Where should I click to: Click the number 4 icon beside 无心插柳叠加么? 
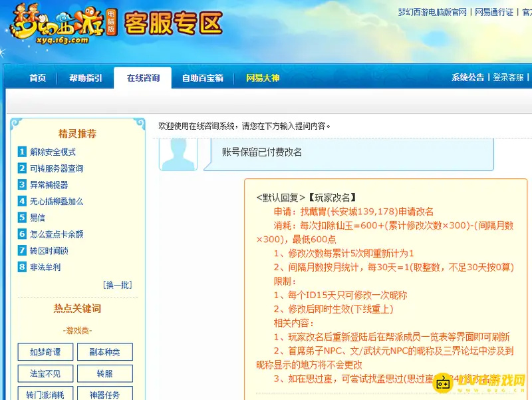click(x=22, y=201)
